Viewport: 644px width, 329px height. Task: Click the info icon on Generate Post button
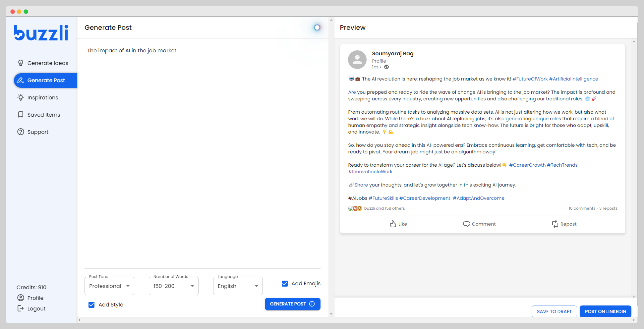click(x=312, y=304)
